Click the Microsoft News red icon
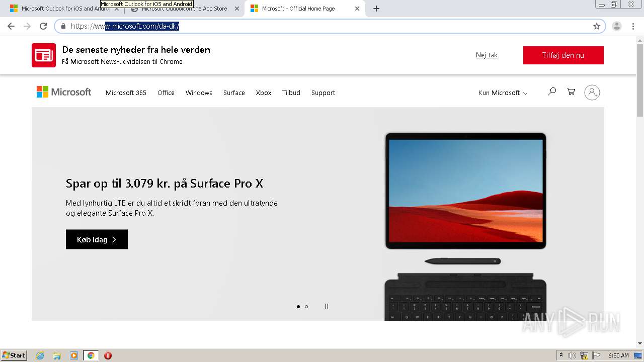The width and height of the screenshot is (644, 362). pos(44,55)
